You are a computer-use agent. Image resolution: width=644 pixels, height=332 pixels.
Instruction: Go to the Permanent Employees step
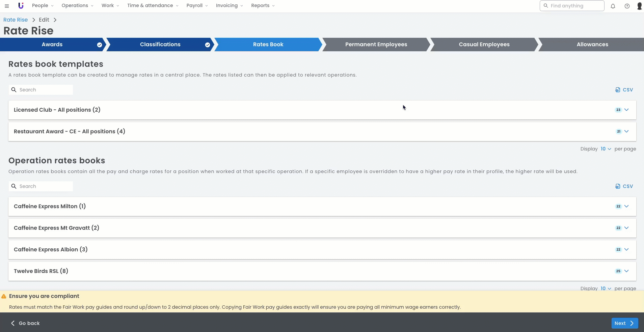(x=376, y=45)
